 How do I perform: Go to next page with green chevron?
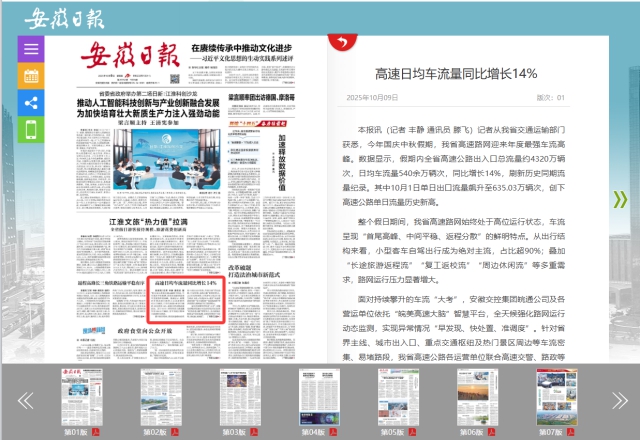tap(621, 199)
